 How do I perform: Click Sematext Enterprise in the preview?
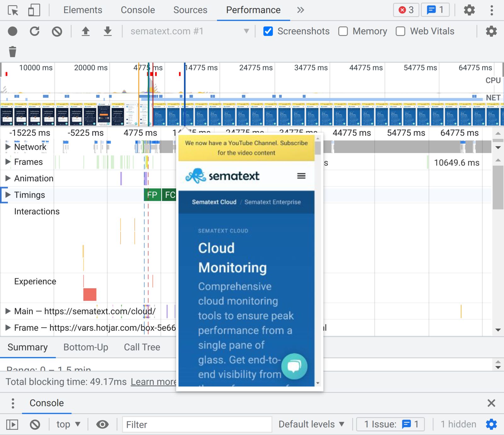[x=272, y=202]
